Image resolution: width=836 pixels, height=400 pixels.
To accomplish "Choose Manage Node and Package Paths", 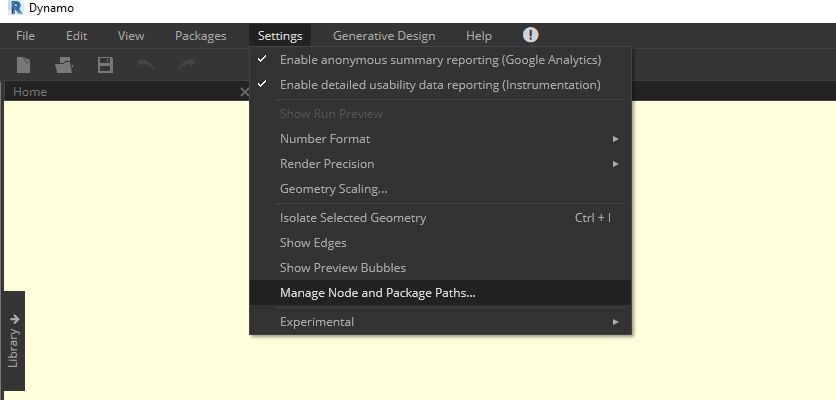I will coord(378,293).
